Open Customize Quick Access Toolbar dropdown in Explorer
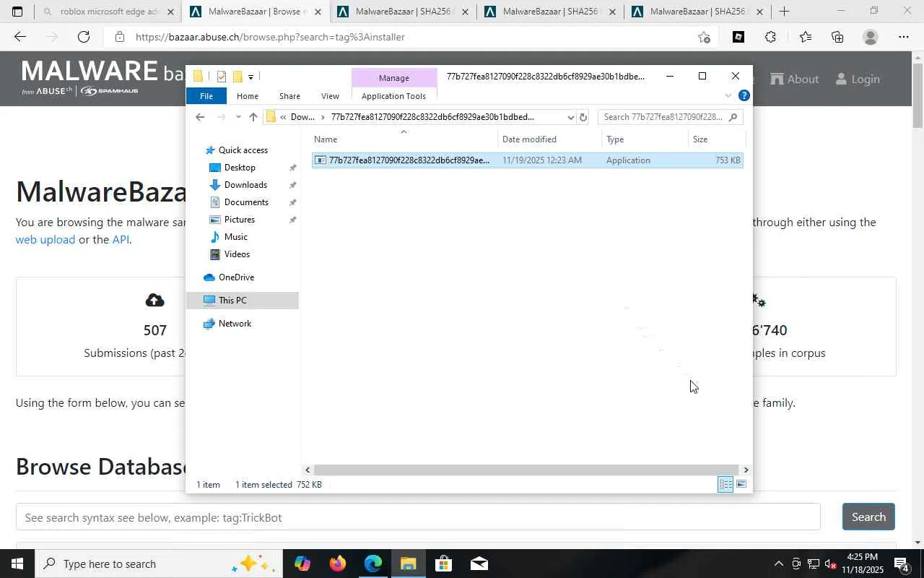This screenshot has height=578, width=924. click(250, 77)
